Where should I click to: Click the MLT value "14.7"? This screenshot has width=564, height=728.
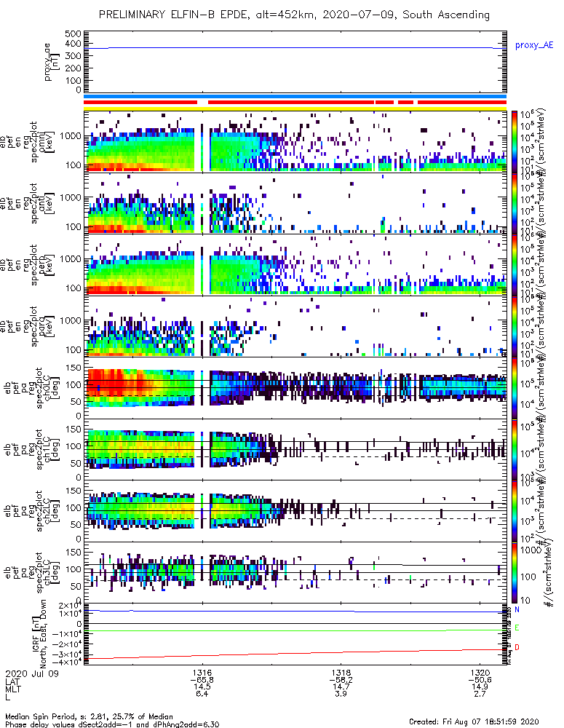pyautogui.click(x=341, y=687)
